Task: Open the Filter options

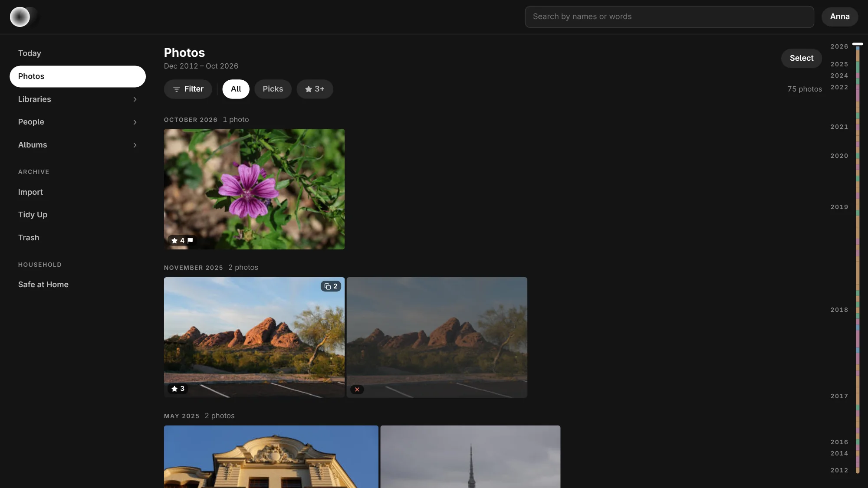Action: point(188,89)
